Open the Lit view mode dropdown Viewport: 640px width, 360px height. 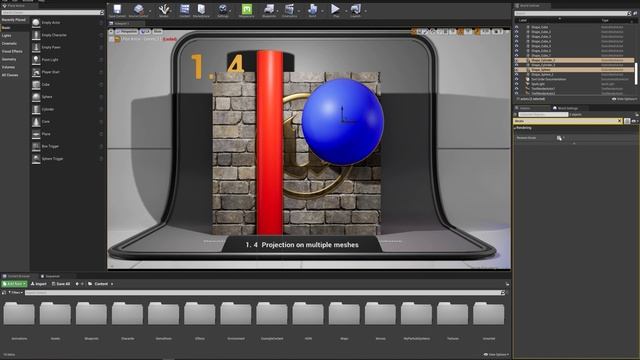pos(145,31)
